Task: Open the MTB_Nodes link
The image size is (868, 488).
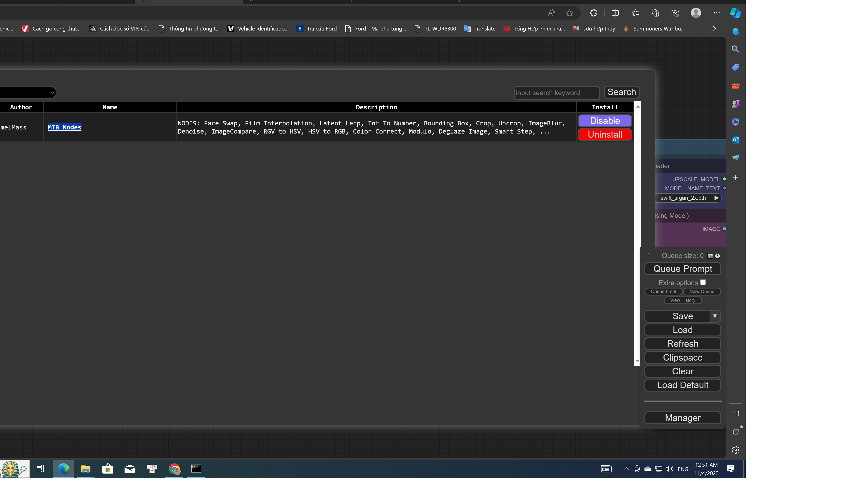Action: [x=64, y=127]
